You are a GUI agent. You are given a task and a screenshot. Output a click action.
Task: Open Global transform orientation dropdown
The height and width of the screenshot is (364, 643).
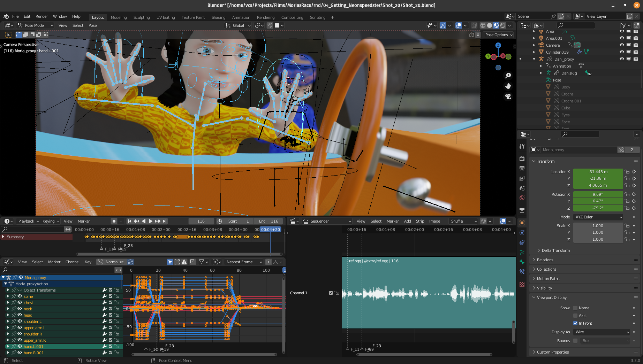click(238, 25)
